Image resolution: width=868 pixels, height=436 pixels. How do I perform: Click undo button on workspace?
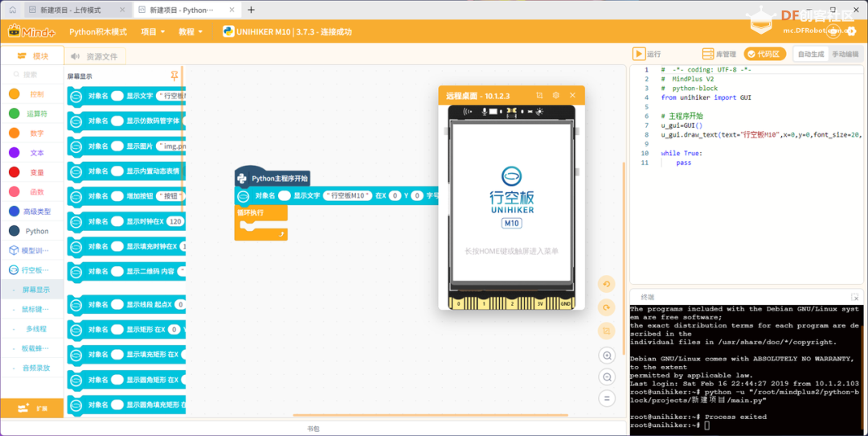click(607, 284)
